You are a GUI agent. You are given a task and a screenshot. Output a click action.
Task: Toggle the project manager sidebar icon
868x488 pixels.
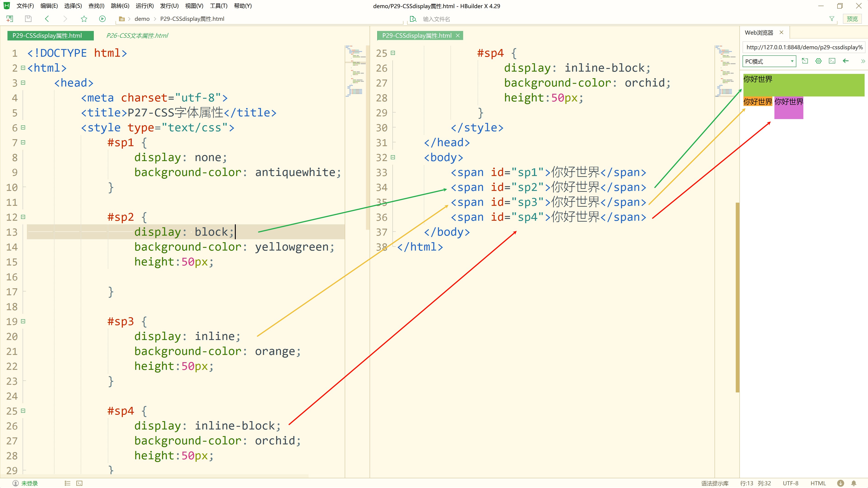[10, 19]
